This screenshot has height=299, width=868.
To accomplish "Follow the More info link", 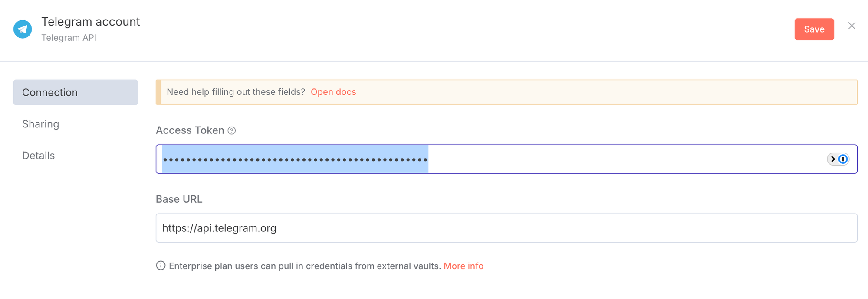I will [463, 266].
